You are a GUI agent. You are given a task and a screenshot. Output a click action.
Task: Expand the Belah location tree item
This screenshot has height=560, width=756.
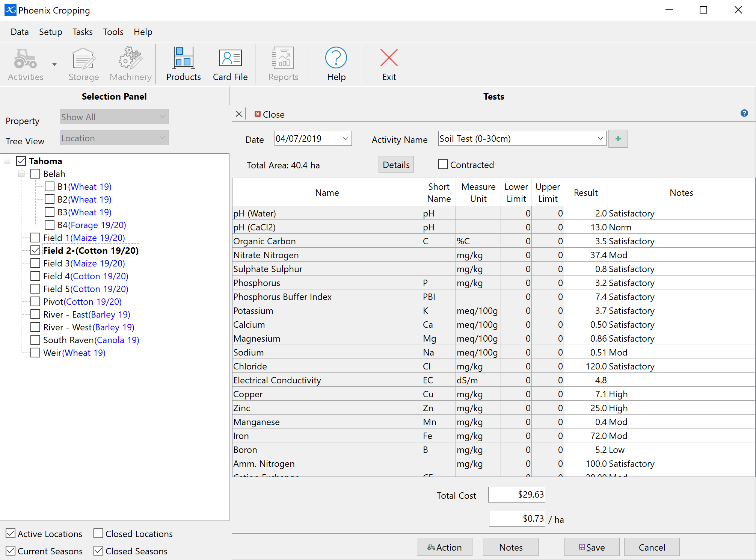(21, 174)
